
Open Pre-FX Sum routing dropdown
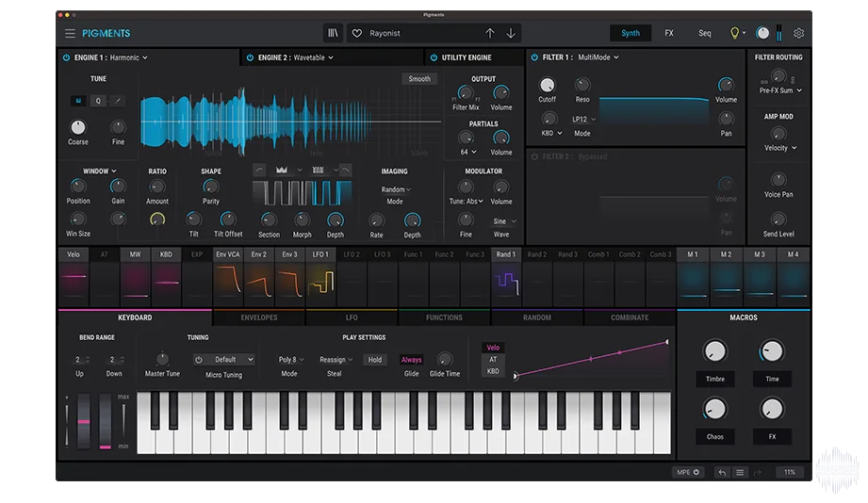click(x=780, y=90)
